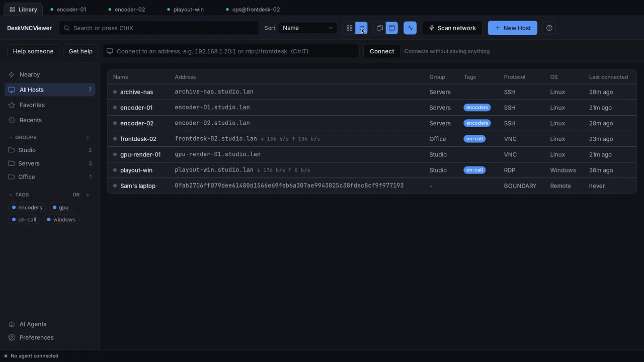Switch to the Library tab

23,10
